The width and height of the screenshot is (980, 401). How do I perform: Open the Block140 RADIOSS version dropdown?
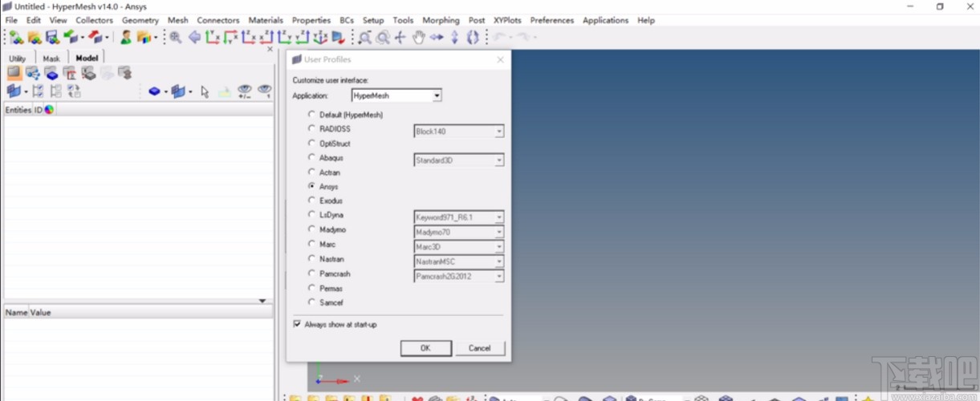tap(499, 132)
